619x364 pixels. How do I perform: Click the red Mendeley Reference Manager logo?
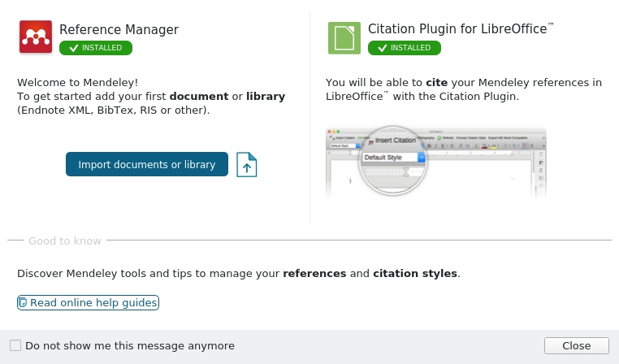point(36,37)
